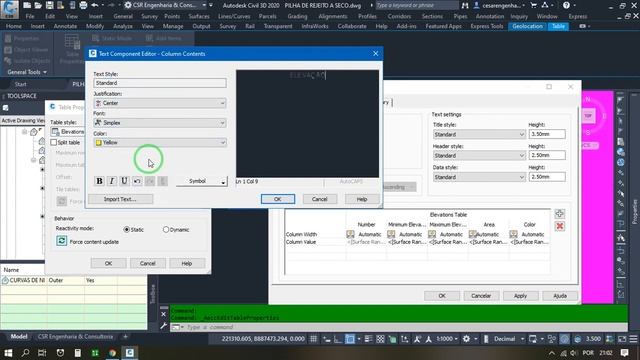Expand the General Tools panel
Screen dimensions: 640x360
(27, 72)
